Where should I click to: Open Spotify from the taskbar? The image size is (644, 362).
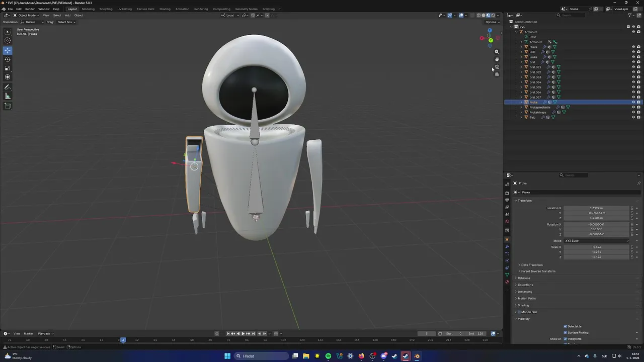tap(328, 356)
